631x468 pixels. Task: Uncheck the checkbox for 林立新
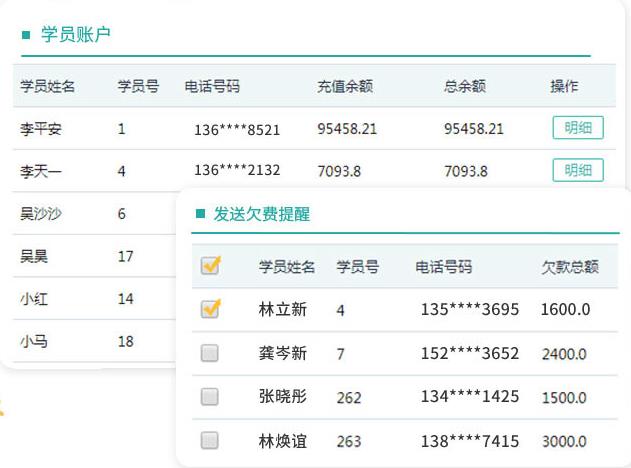(x=210, y=310)
